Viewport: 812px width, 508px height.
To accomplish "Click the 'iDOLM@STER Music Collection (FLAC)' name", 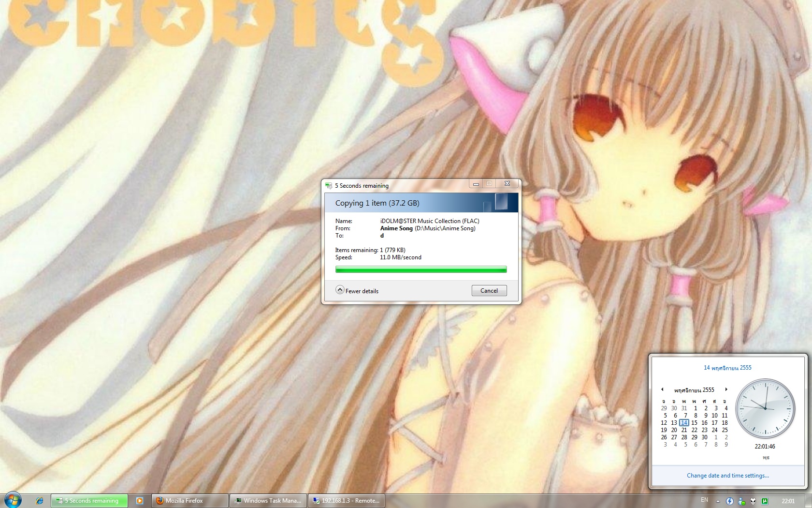I will [430, 221].
